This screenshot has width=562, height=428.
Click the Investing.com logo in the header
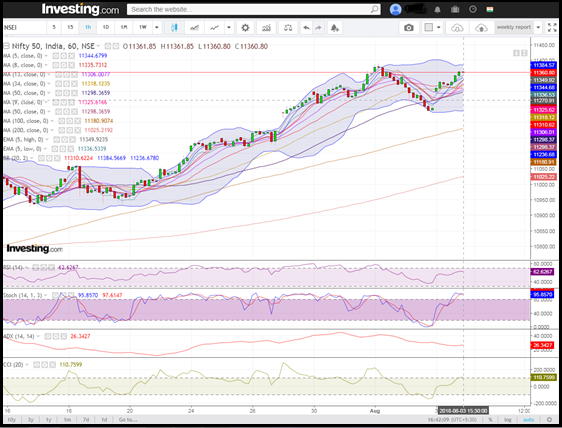click(x=80, y=9)
